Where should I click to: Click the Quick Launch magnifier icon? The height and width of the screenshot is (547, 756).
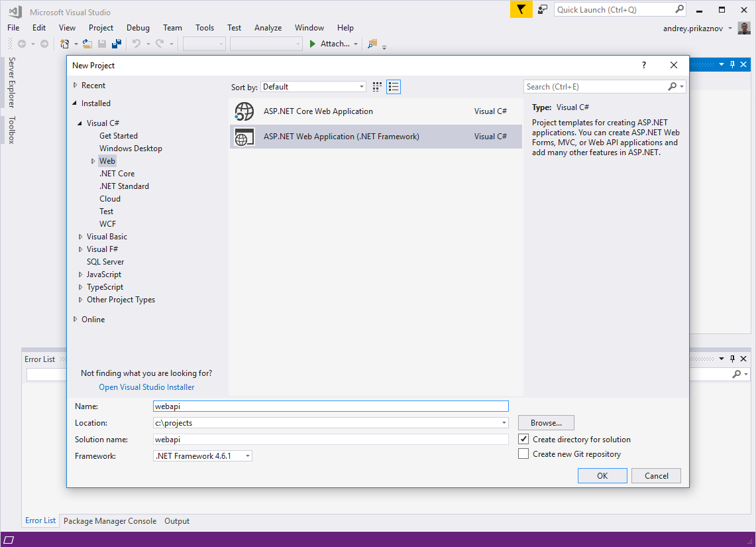coord(679,9)
